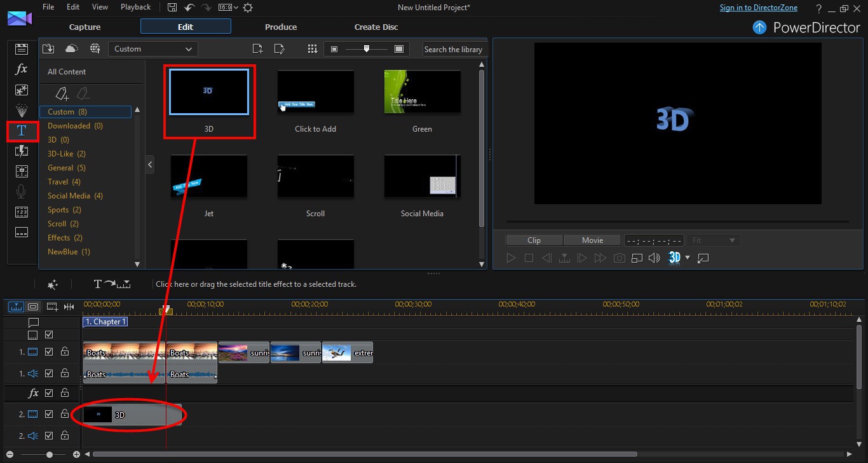Toggle audio track 2 checkbox
The height and width of the screenshot is (463, 868).
[x=49, y=436]
